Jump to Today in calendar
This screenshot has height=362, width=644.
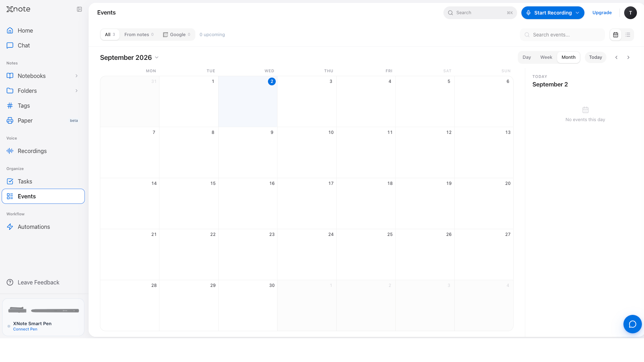tap(595, 57)
